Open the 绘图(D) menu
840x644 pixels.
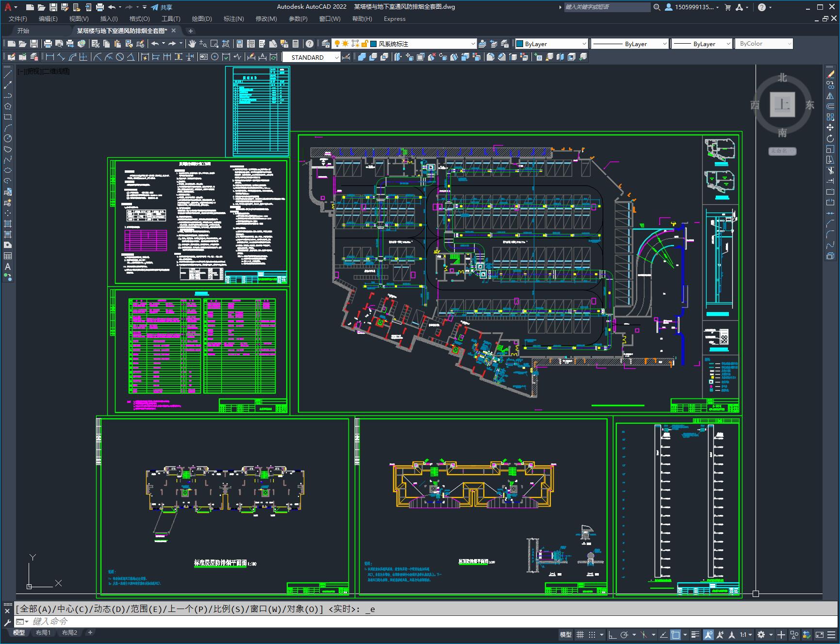pyautogui.click(x=202, y=19)
